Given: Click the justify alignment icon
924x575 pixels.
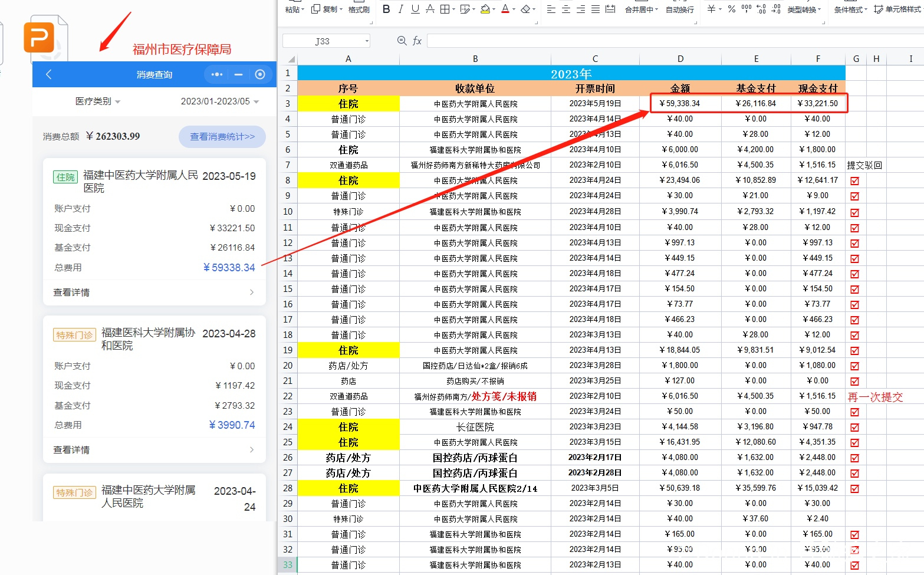Looking at the screenshot, I should [x=596, y=9].
